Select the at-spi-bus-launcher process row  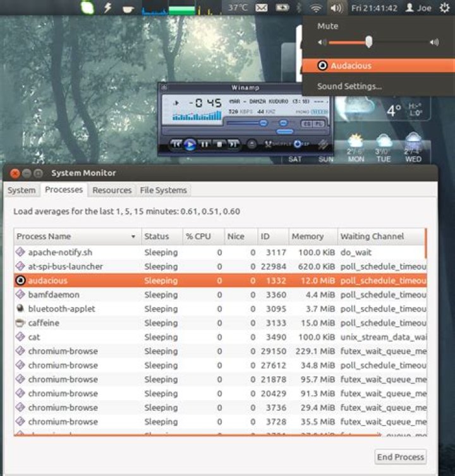click(x=219, y=267)
